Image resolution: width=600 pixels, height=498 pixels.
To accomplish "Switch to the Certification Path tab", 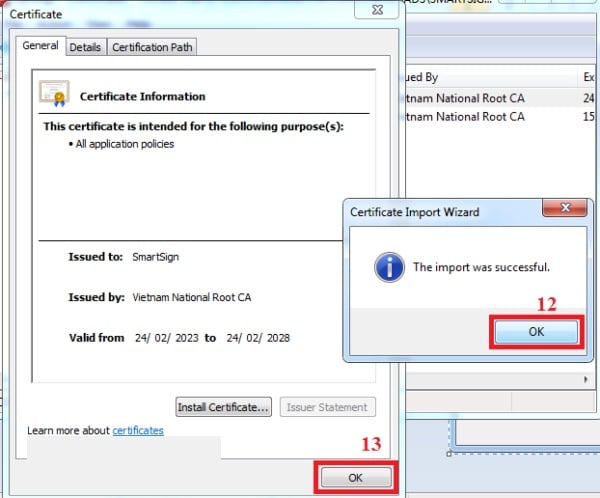I will [x=152, y=47].
